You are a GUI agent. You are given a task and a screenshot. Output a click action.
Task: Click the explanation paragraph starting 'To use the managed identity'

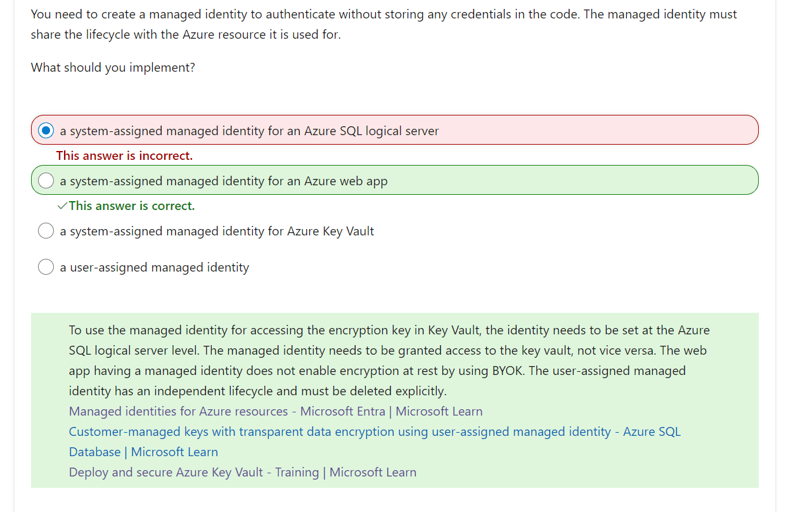(x=389, y=360)
